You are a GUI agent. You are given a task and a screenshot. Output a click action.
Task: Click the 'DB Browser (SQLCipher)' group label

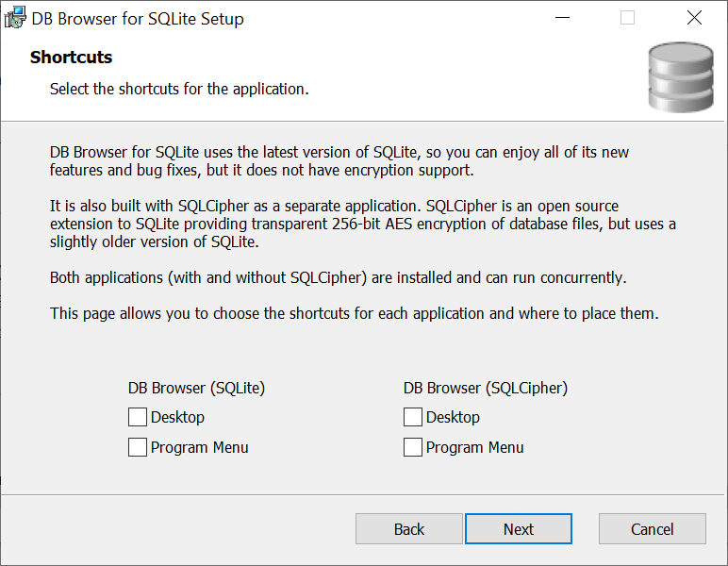[486, 388]
